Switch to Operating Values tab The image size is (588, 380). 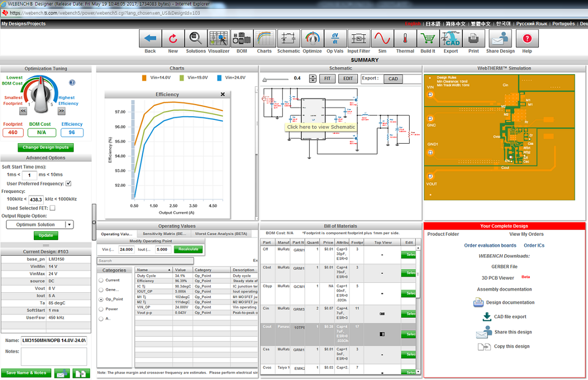coord(117,234)
